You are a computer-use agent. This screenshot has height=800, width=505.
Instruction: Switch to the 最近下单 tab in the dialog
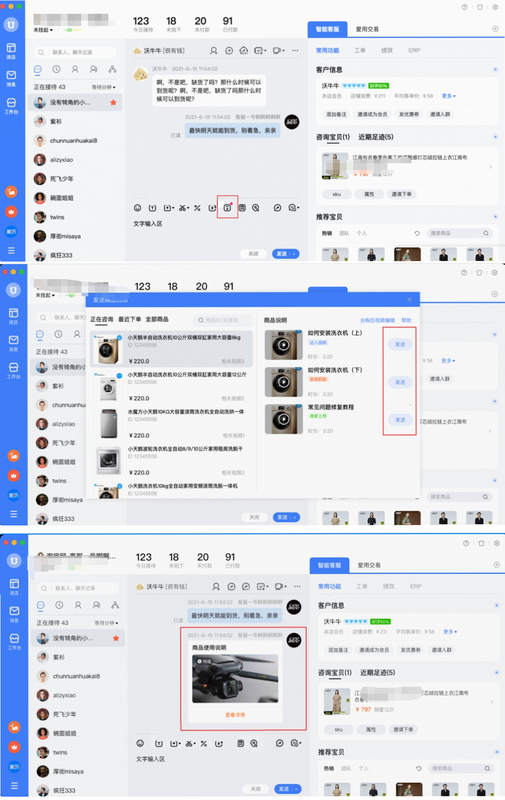(x=130, y=319)
